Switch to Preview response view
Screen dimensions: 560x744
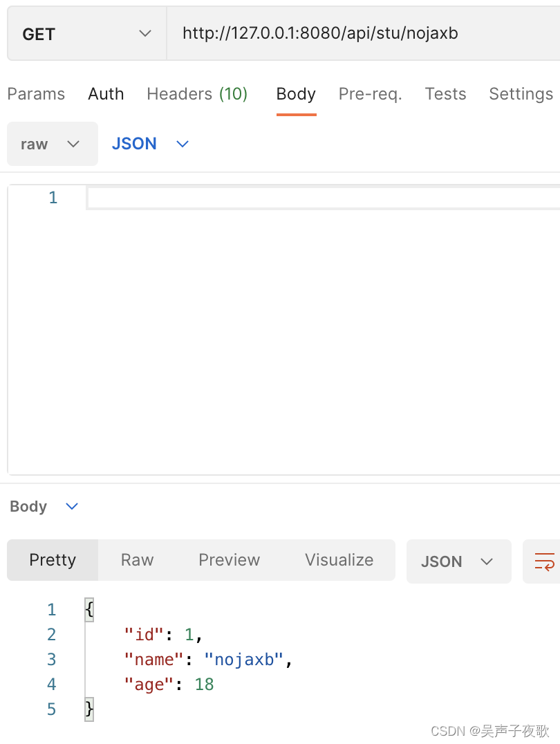pos(230,560)
